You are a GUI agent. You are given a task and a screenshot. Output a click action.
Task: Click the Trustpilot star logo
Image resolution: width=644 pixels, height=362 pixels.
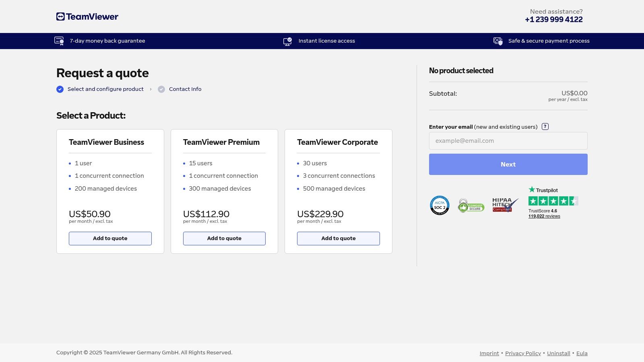(x=543, y=190)
